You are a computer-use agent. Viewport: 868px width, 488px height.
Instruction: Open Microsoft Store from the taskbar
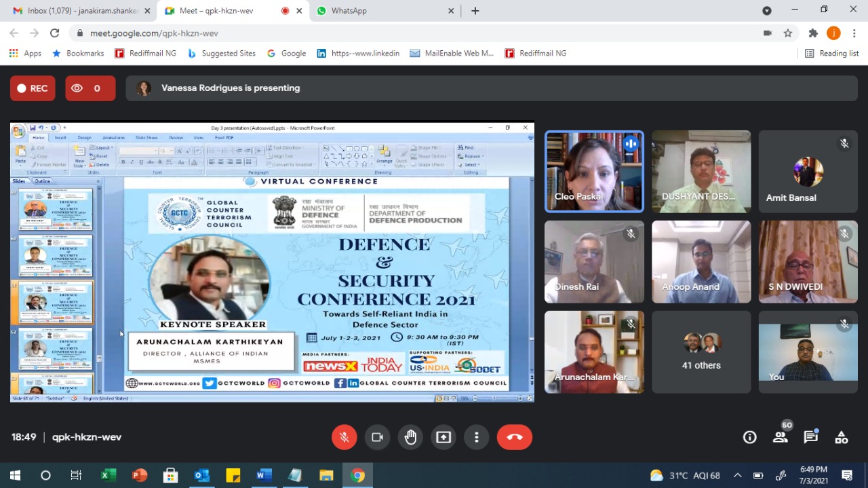(171, 475)
